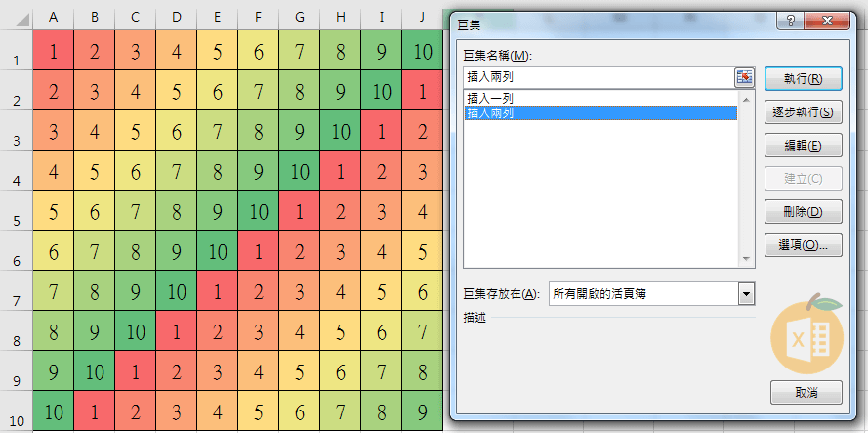Image resolution: width=868 pixels, height=433 pixels.
Task: Click the 執行(R) button
Action: (x=805, y=78)
